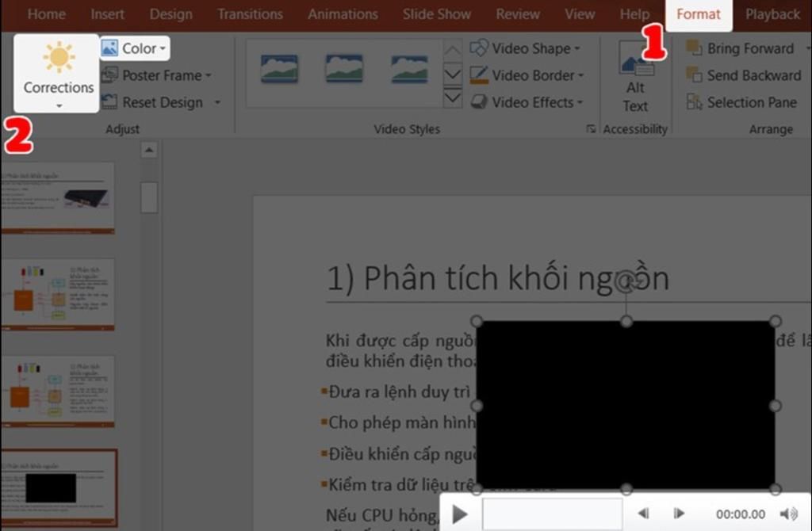The image size is (812, 531).
Task: Move forward in video playback
Action: coord(679,514)
